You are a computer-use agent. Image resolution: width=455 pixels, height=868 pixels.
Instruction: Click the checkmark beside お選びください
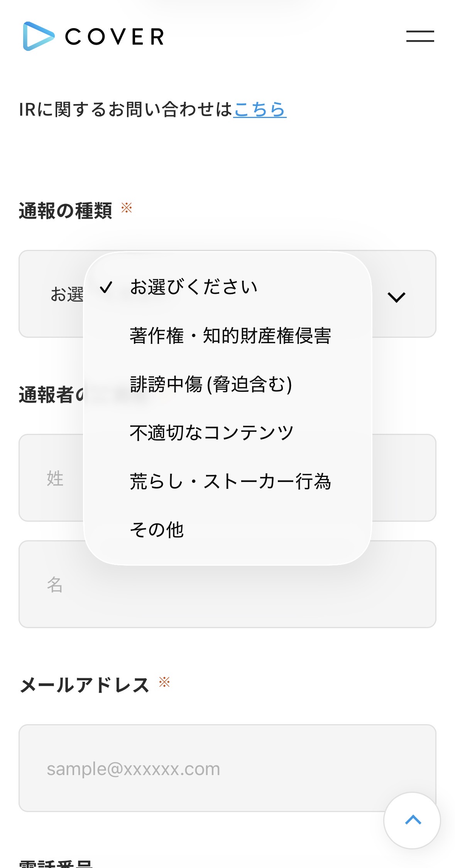(106, 287)
